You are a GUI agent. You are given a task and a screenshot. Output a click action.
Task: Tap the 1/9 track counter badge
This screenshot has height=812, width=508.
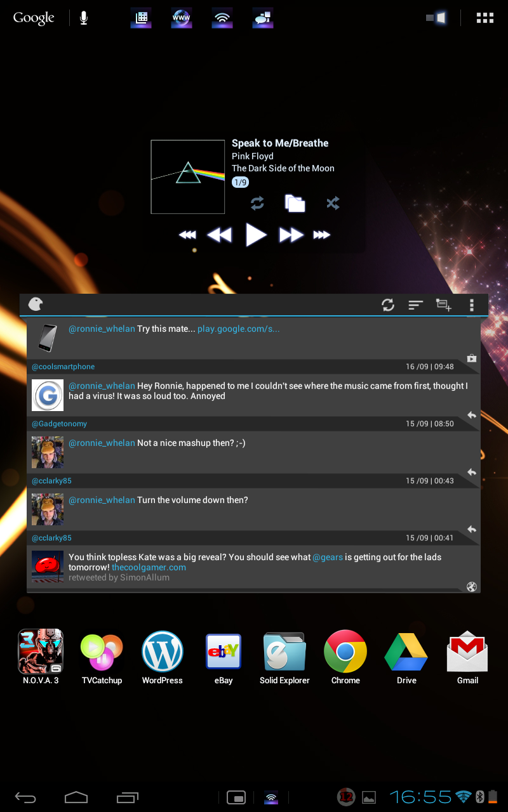pos(240,182)
